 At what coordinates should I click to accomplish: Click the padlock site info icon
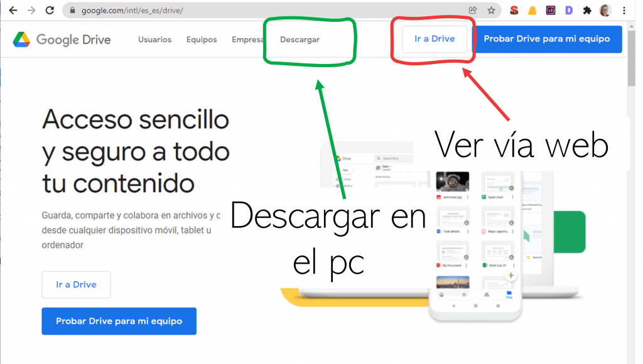(x=73, y=11)
